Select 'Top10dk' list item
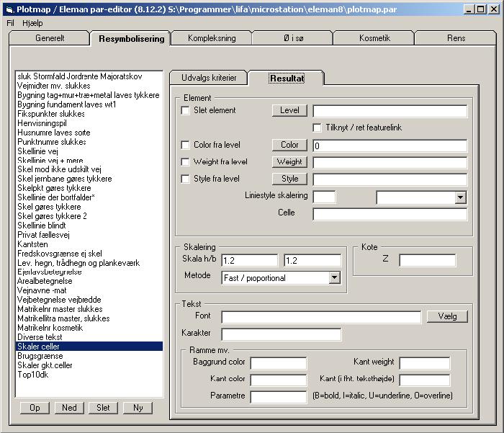The width and height of the screenshot is (504, 433). click(x=89, y=375)
